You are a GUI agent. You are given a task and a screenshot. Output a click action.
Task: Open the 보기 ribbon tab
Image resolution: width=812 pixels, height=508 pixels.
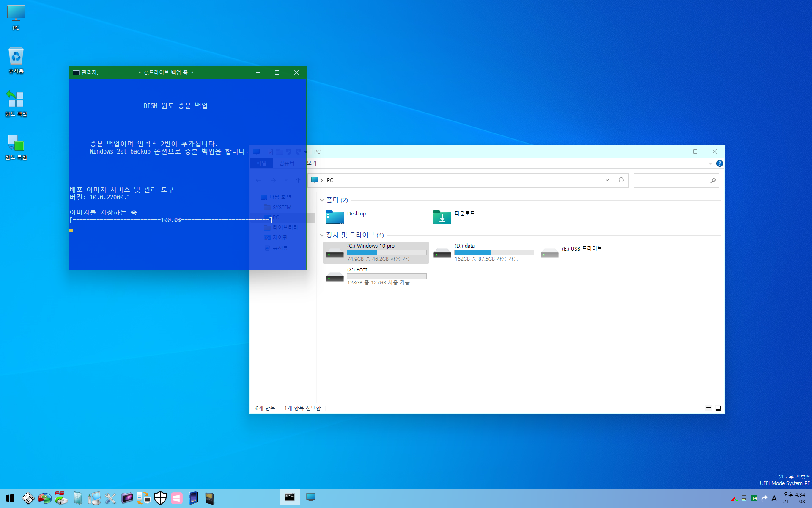311,163
